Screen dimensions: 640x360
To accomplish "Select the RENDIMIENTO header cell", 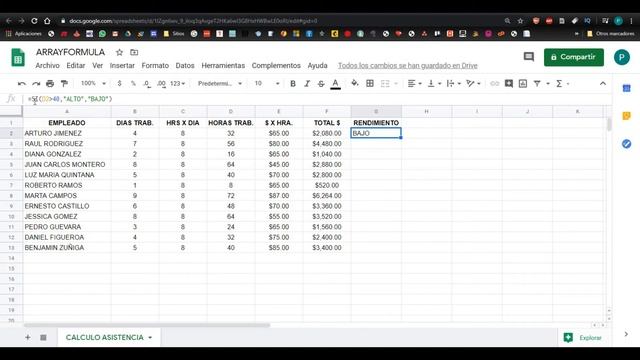I will click(x=376, y=123).
